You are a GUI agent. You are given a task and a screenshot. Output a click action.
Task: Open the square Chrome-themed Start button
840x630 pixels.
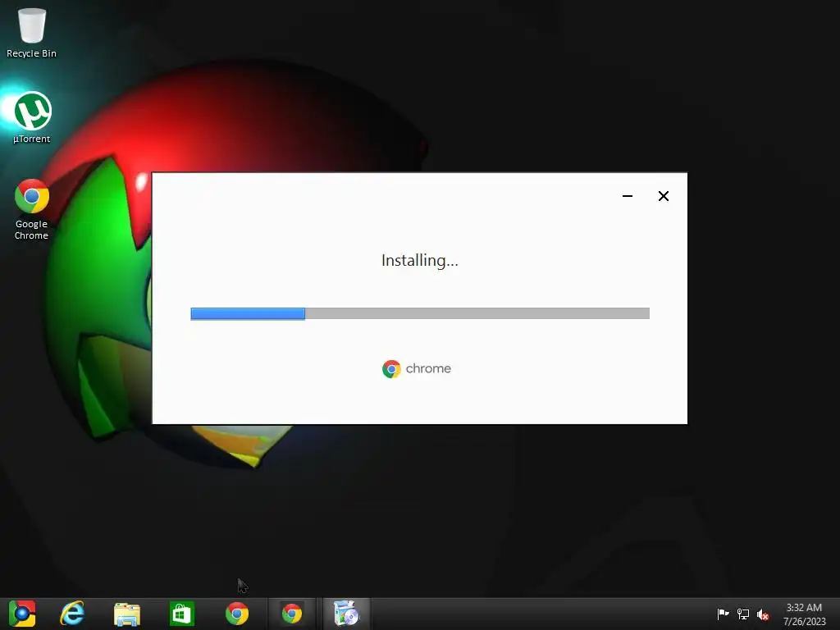point(22,614)
